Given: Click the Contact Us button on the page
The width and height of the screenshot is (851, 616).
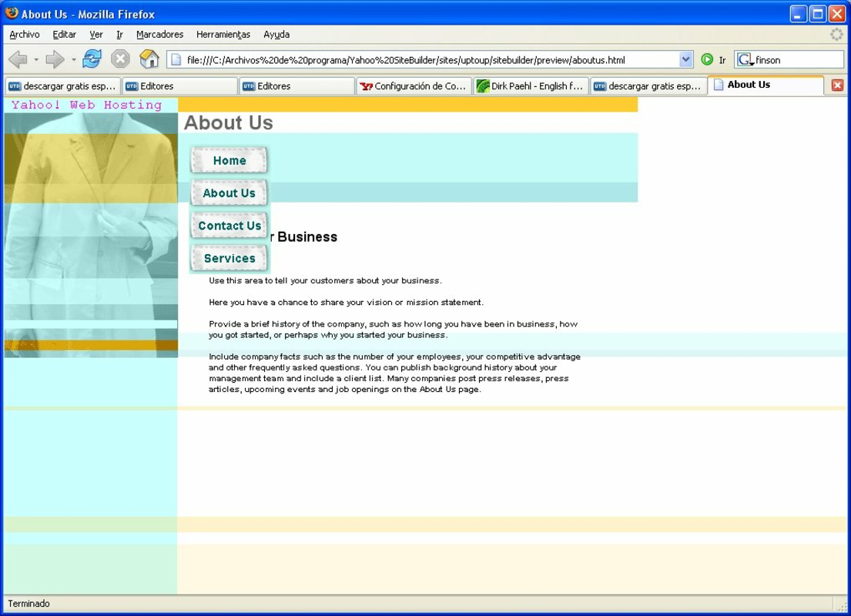Looking at the screenshot, I should point(229,226).
